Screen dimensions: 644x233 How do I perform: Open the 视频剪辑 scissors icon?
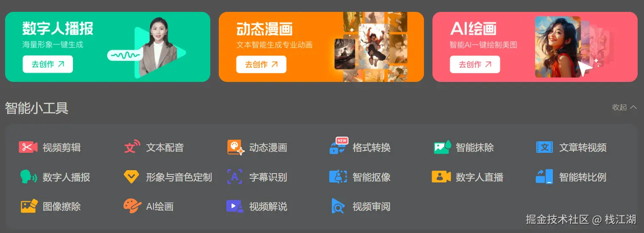(x=28, y=147)
